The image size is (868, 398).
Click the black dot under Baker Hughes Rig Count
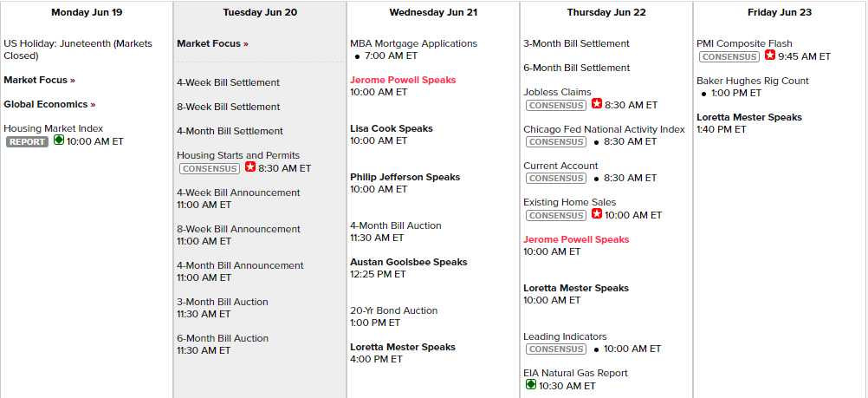[x=704, y=93]
